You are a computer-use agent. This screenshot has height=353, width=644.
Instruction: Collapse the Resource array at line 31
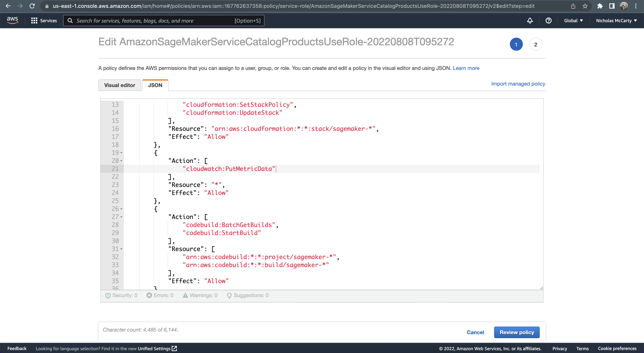click(x=121, y=249)
